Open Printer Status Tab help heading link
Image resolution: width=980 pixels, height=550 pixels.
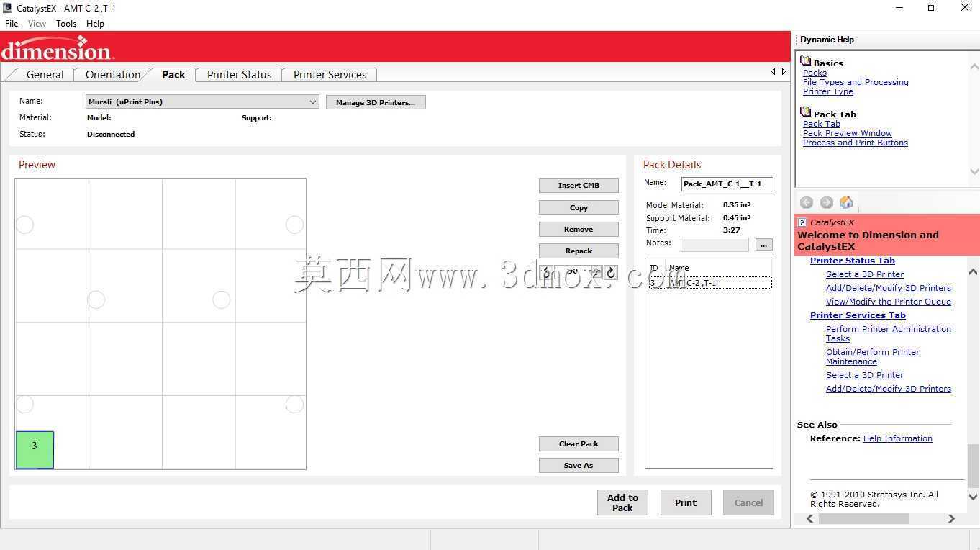coord(853,261)
